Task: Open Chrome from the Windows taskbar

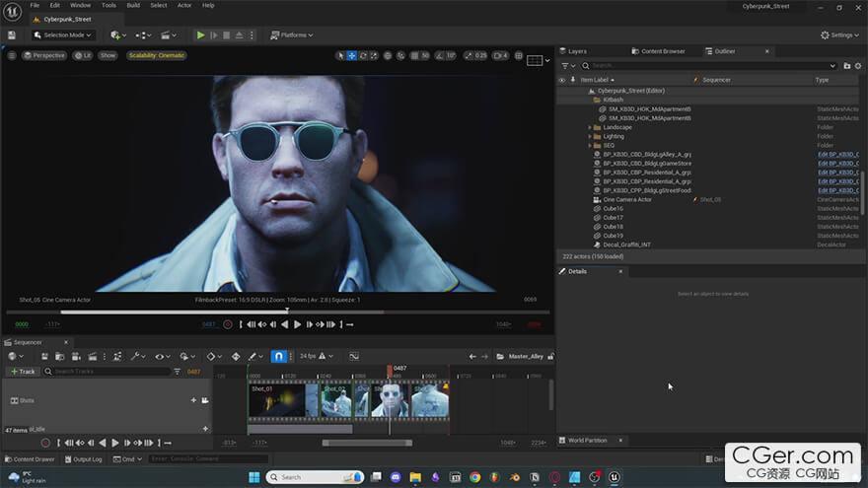Action: point(475,477)
